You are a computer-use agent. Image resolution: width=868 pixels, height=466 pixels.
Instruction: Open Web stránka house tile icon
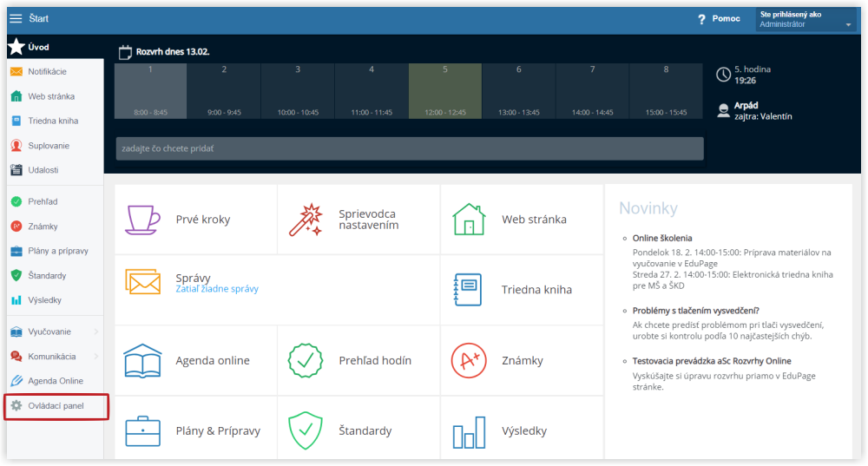click(x=469, y=220)
